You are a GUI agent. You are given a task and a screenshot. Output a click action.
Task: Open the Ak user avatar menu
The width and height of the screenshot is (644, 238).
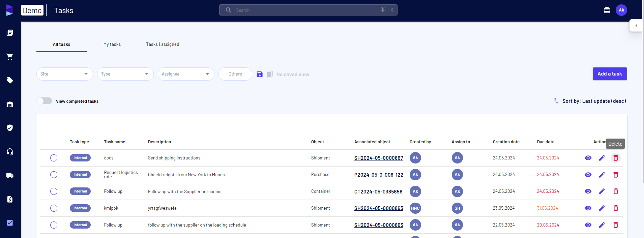[621, 10]
